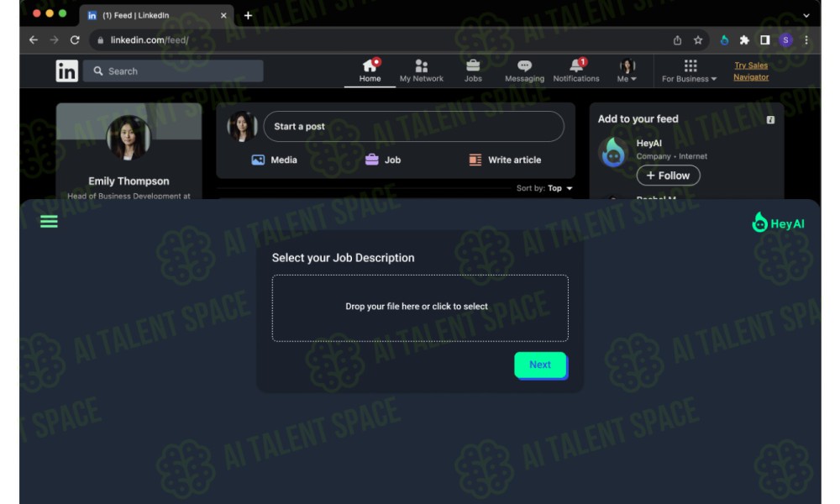
Task: Reload the LinkedIn page
Action: (75, 40)
